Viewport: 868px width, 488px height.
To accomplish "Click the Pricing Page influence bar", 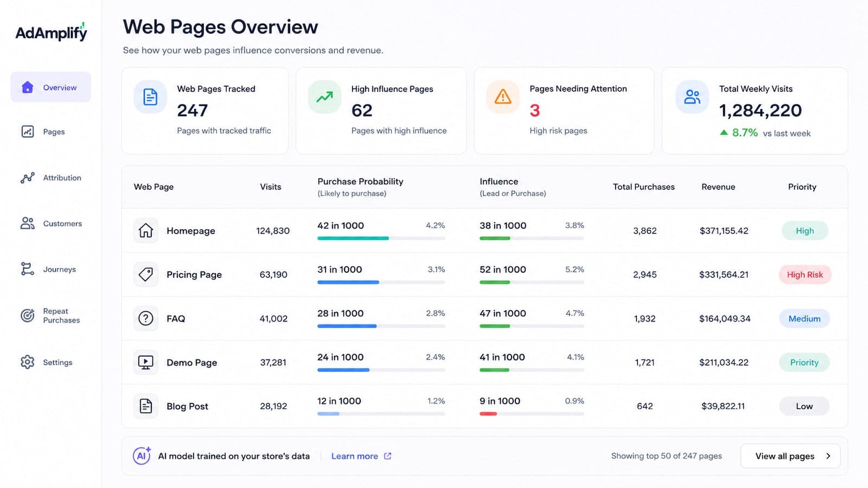I will coord(532,282).
